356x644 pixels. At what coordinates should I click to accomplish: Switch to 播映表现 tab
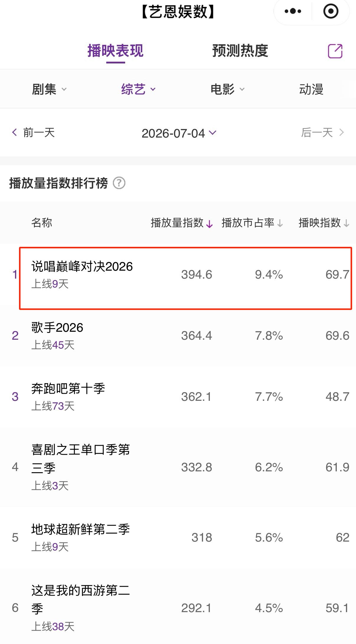point(115,51)
